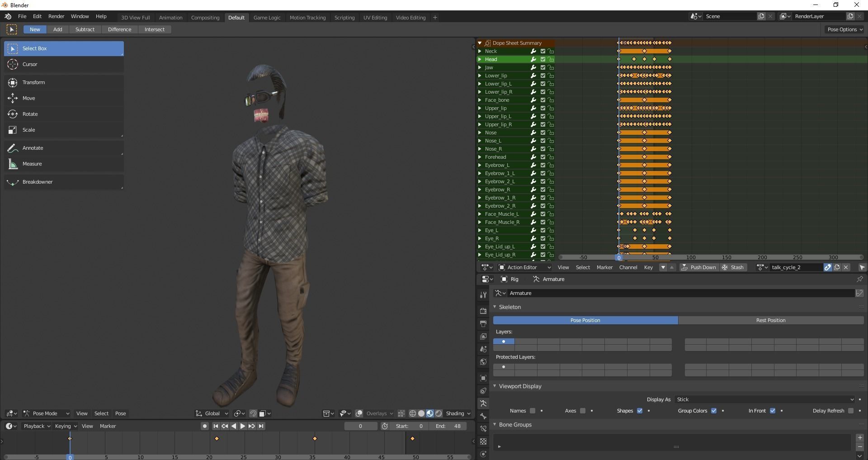Switch to the Scripting workspace tab
868x460 pixels.
344,18
